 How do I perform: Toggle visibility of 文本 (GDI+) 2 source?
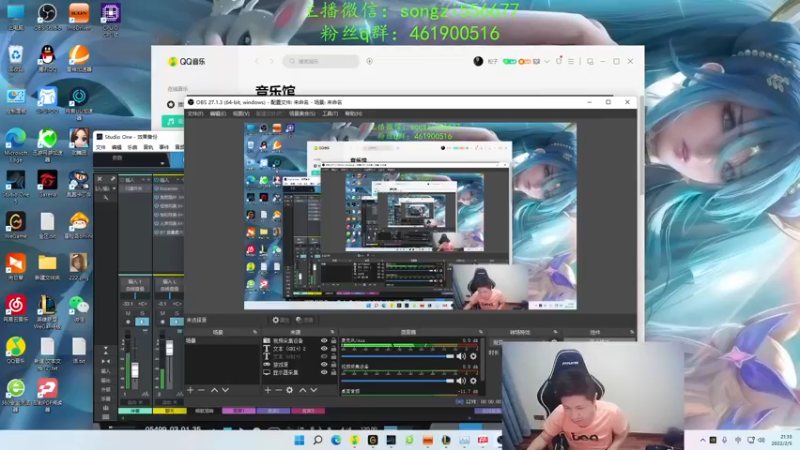click(x=324, y=348)
